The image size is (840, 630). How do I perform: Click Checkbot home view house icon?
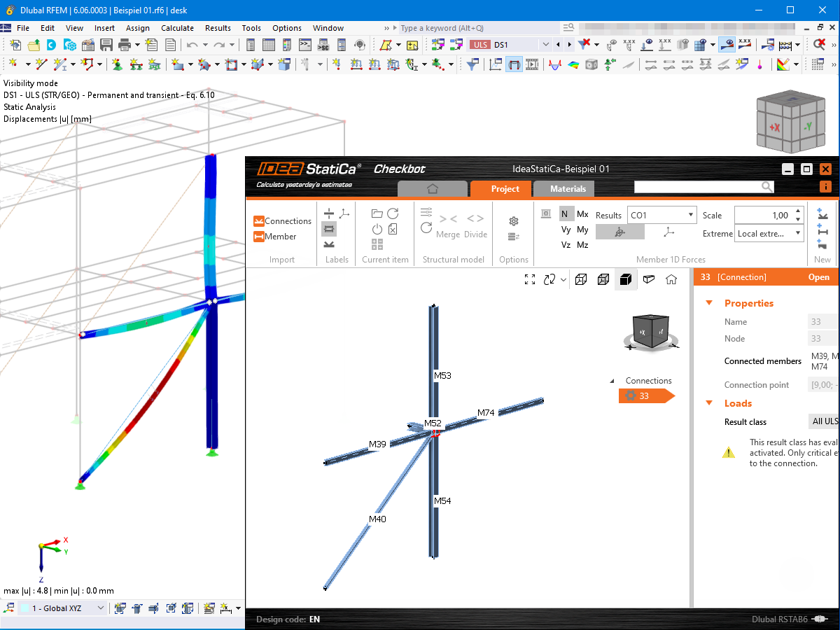[671, 279]
